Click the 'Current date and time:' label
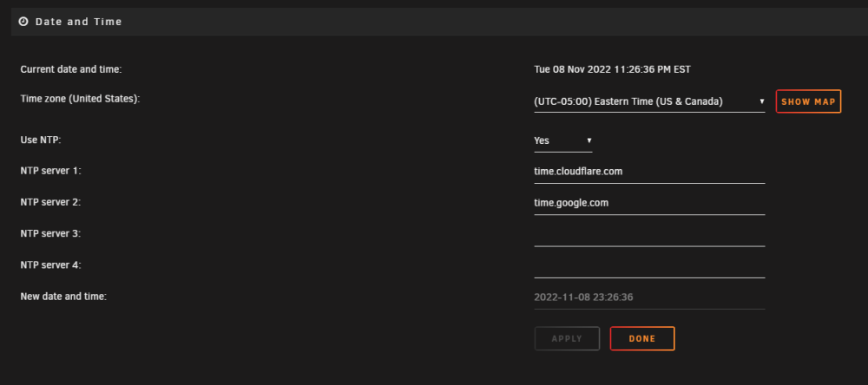 click(x=71, y=69)
